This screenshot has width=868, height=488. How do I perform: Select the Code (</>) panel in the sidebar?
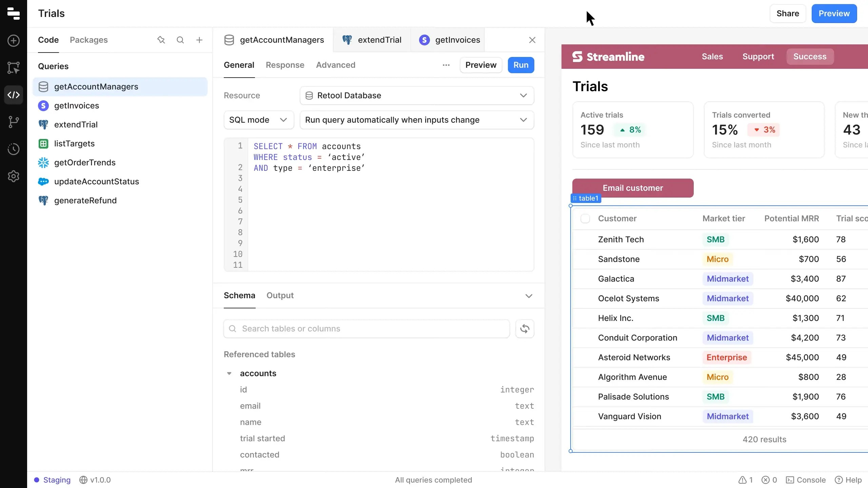click(x=13, y=95)
